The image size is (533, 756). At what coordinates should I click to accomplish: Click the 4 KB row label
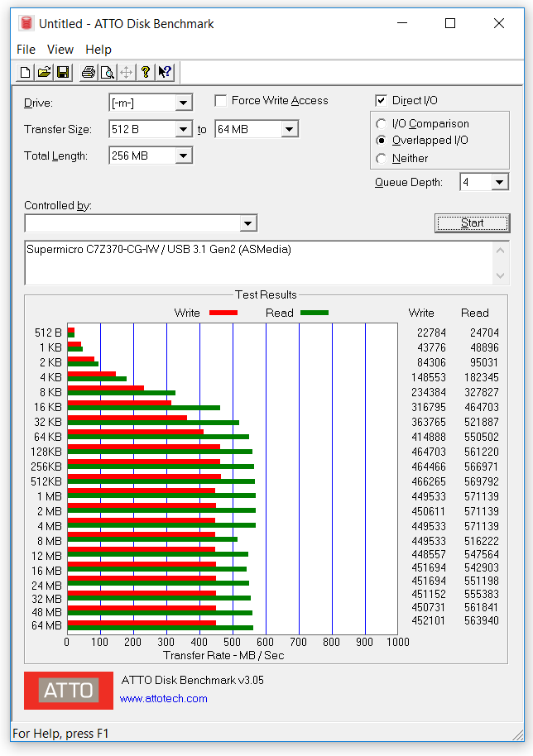(x=50, y=377)
